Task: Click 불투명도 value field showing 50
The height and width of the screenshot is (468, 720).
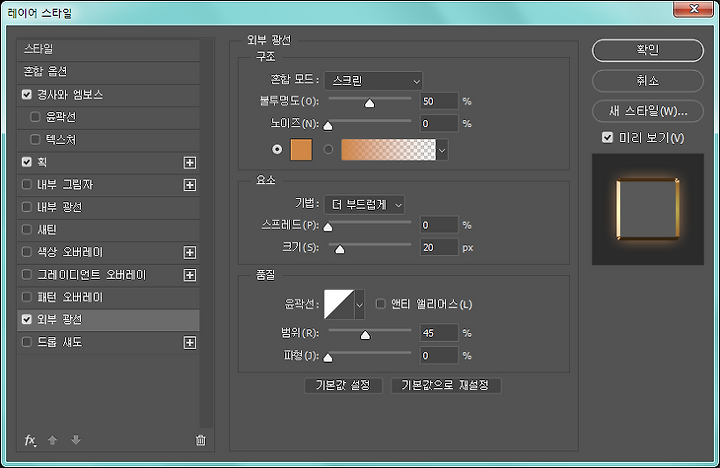Action: pyautogui.click(x=439, y=101)
